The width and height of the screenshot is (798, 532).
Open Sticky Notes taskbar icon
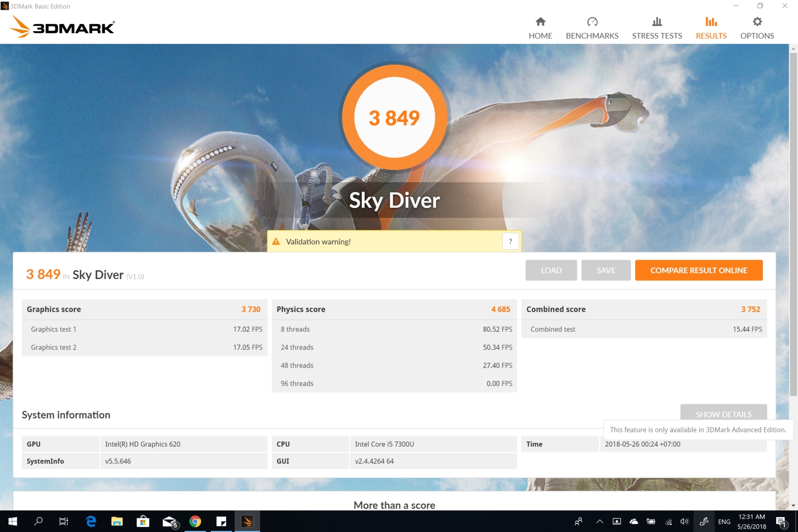[x=221, y=521]
